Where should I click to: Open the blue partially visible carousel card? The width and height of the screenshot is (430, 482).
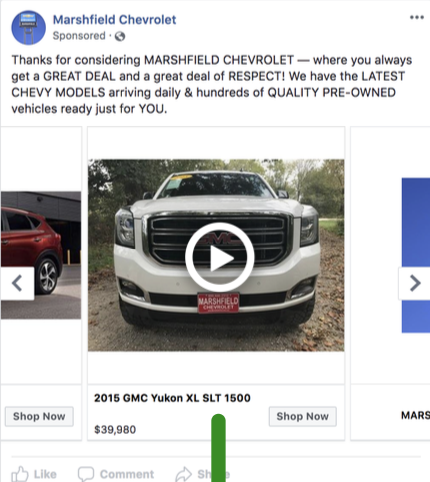pyautogui.click(x=416, y=255)
